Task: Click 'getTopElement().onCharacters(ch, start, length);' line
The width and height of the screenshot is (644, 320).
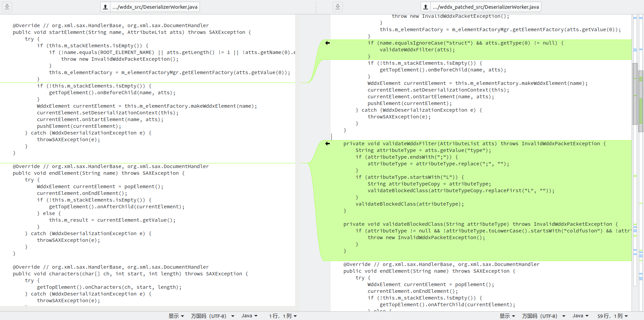Action: coord(109,287)
